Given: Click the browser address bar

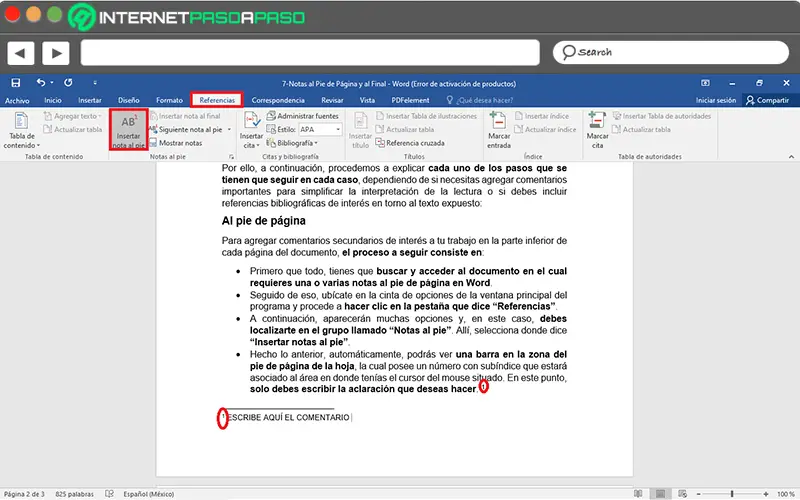Looking at the screenshot, I should coord(310,53).
